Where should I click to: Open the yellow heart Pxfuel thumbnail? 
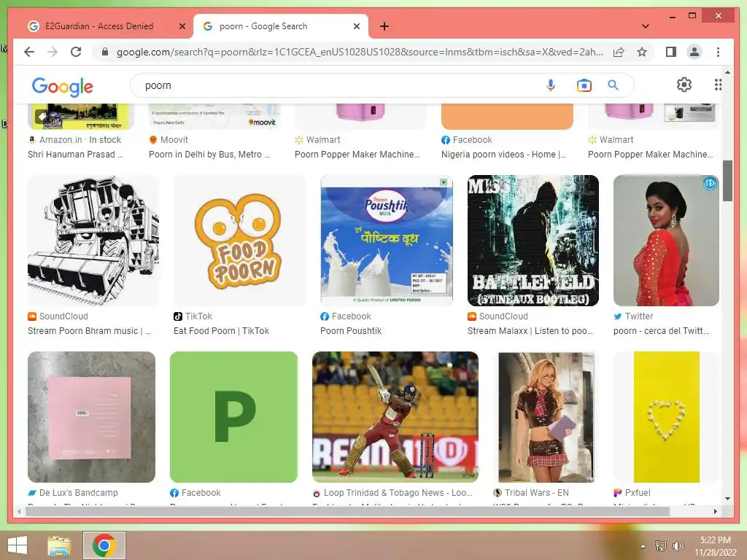tap(666, 417)
